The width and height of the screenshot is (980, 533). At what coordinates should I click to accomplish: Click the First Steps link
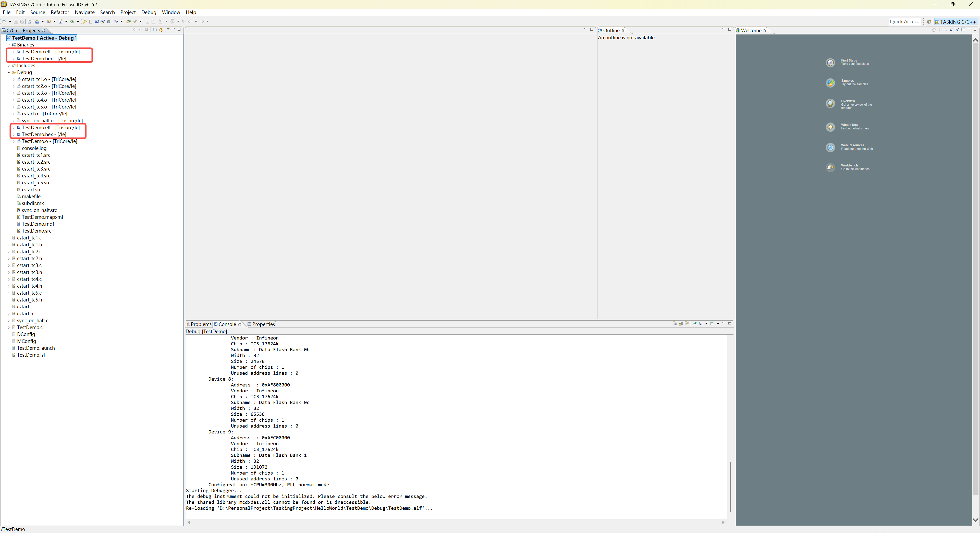[x=849, y=60]
